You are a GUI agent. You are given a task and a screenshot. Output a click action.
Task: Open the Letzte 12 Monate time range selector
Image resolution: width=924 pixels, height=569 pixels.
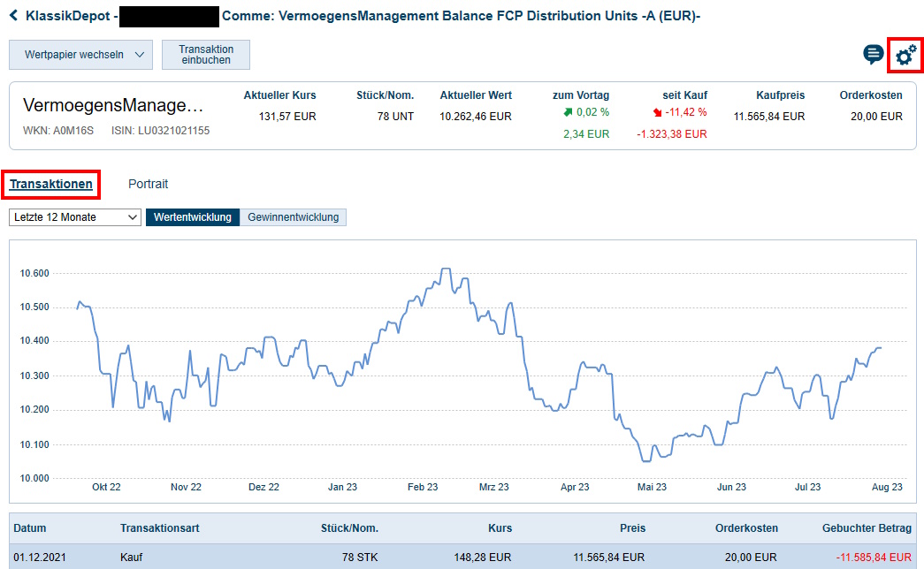tap(75, 217)
